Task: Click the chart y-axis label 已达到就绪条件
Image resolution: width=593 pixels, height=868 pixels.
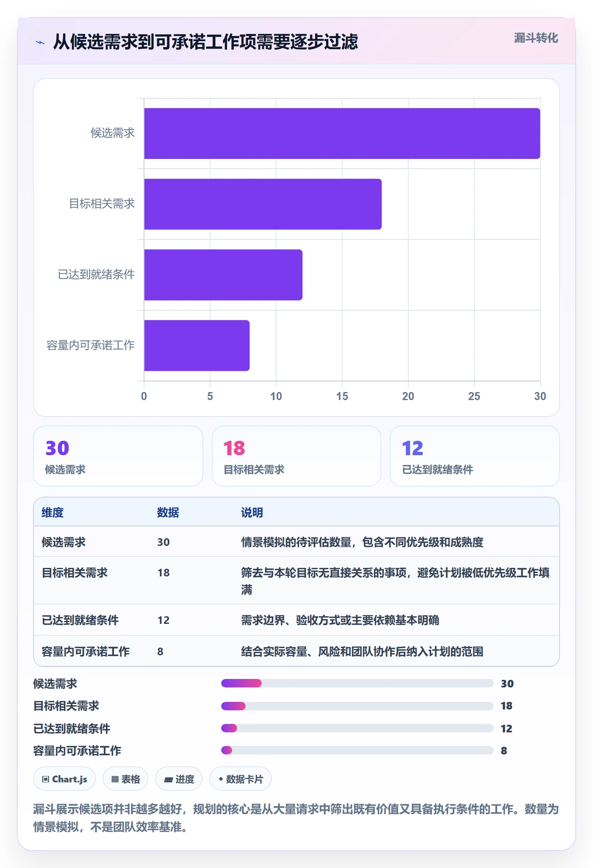Action: [x=96, y=275]
